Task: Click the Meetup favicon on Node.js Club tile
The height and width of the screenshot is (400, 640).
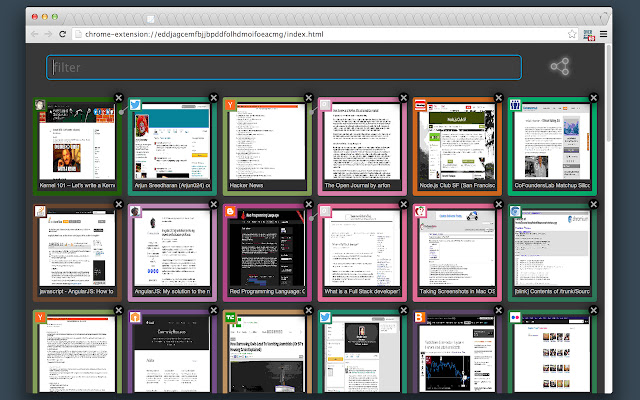Action: click(x=420, y=105)
